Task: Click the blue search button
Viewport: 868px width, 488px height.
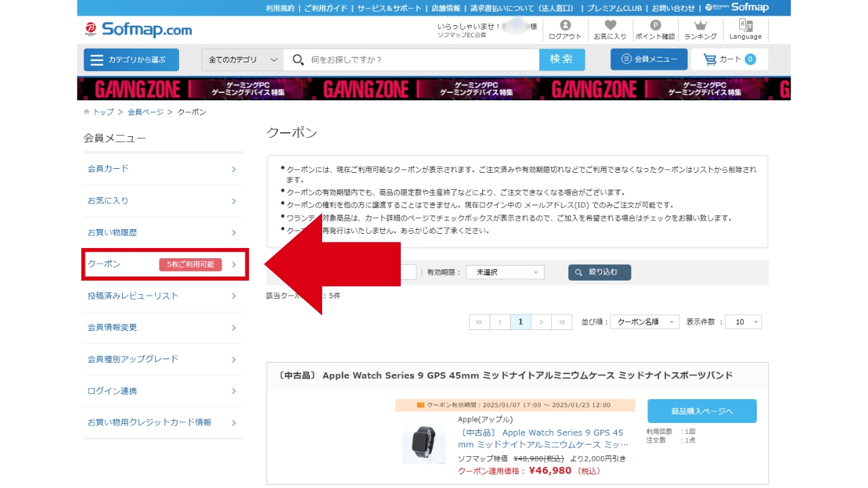Action: pyautogui.click(x=561, y=60)
